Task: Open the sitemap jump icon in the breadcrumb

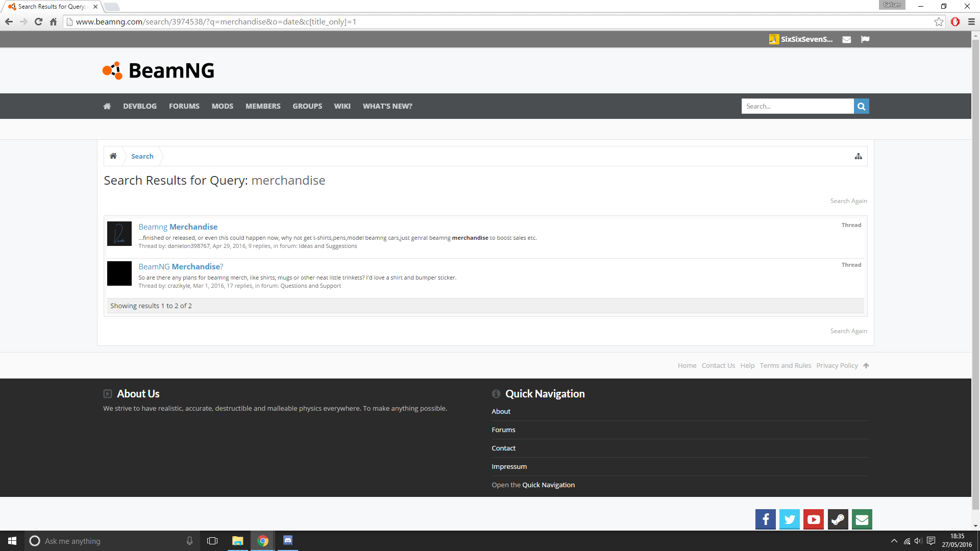Action: [859, 156]
